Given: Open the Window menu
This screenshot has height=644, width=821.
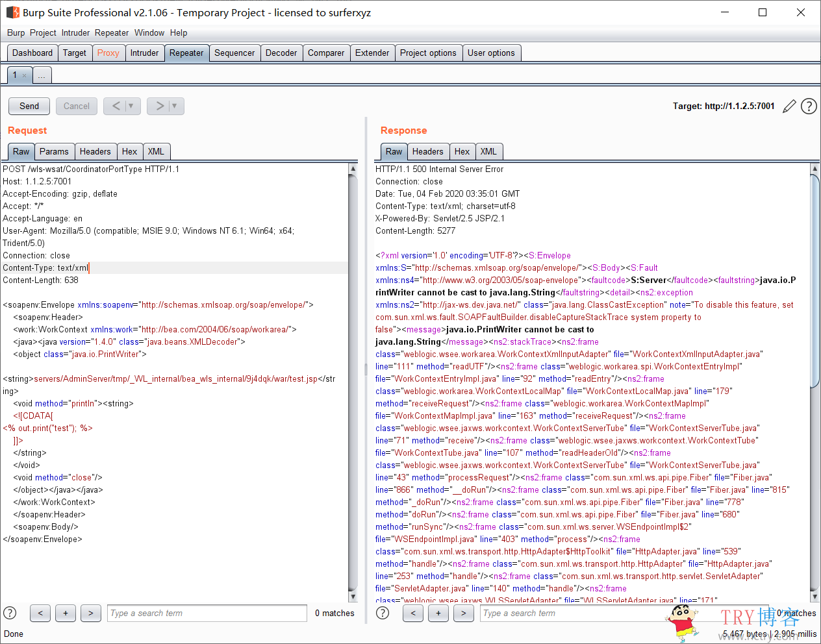Looking at the screenshot, I should [x=149, y=32].
